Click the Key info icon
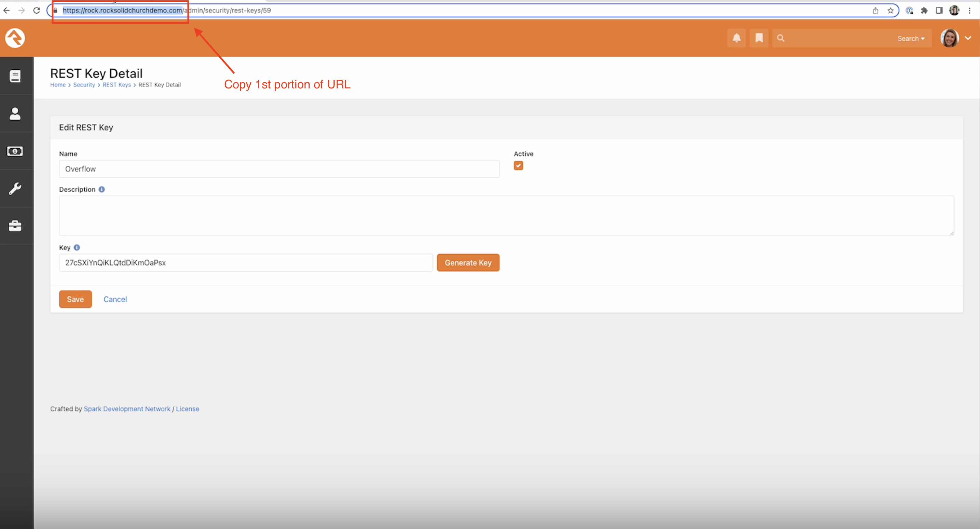980x529 pixels. (x=77, y=247)
